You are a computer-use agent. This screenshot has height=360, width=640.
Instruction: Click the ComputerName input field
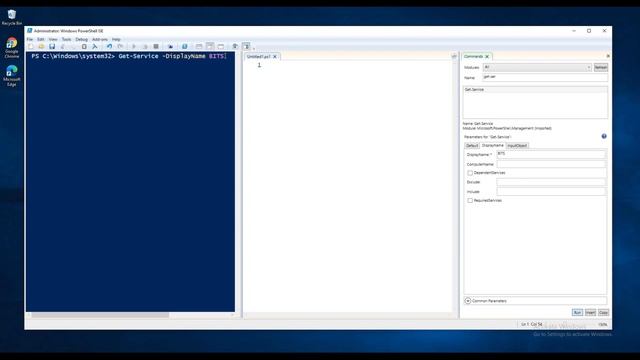tap(551, 164)
